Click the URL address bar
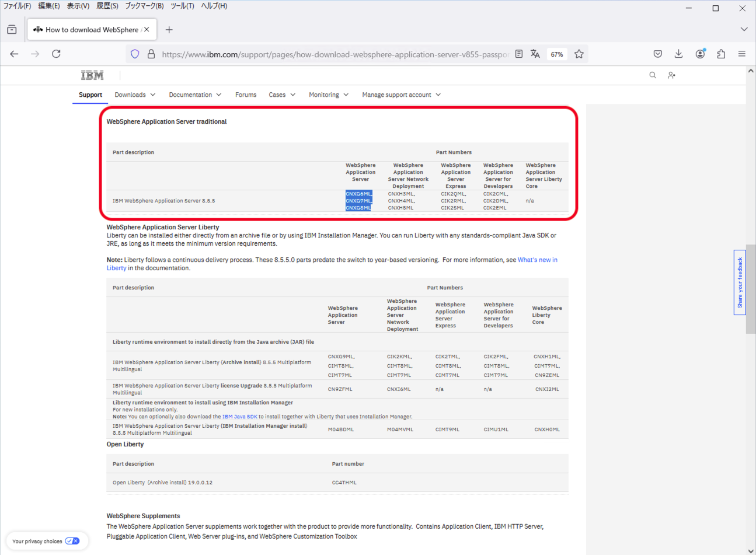Image resolution: width=756 pixels, height=555 pixels. 335,54
